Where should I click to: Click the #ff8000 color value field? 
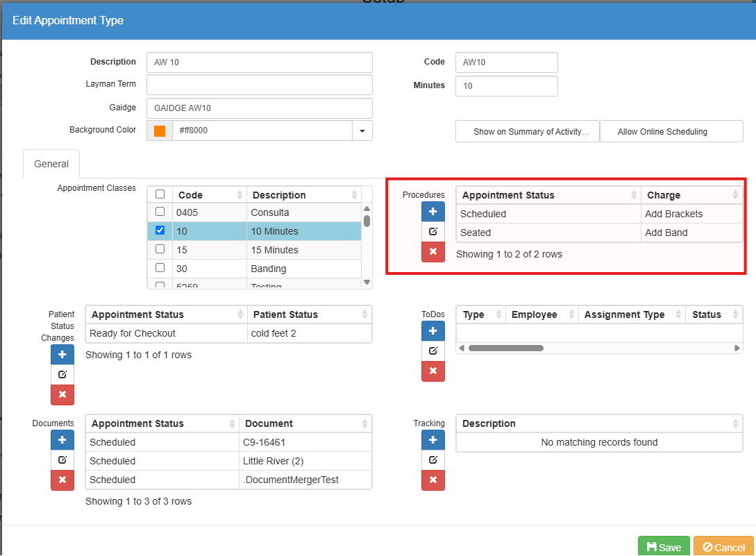[262, 130]
